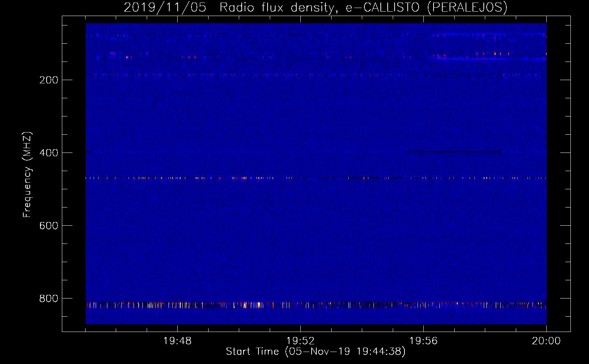The width and height of the screenshot is (589, 364).
Task: Click the 600 frequency tick label
Action: click(49, 226)
